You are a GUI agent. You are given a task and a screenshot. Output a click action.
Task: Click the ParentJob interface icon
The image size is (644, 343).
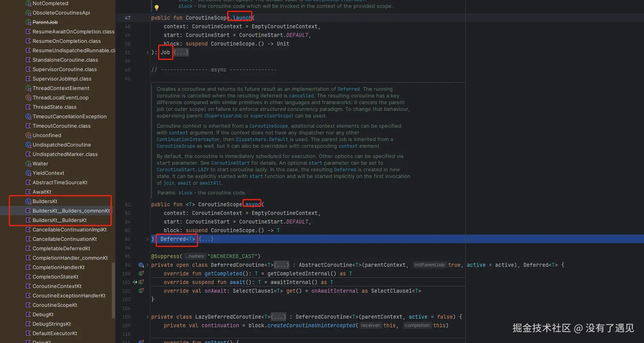(x=28, y=22)
